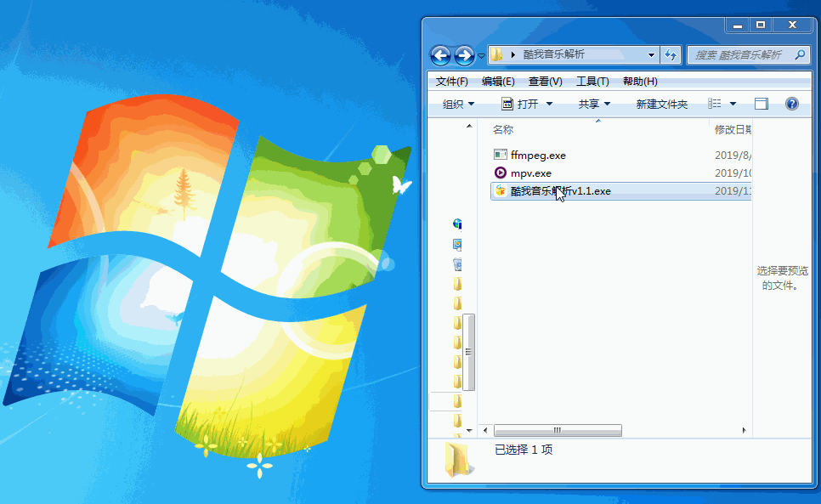Select the ffmpeg.exe file icon

click(x=500, y=155)
